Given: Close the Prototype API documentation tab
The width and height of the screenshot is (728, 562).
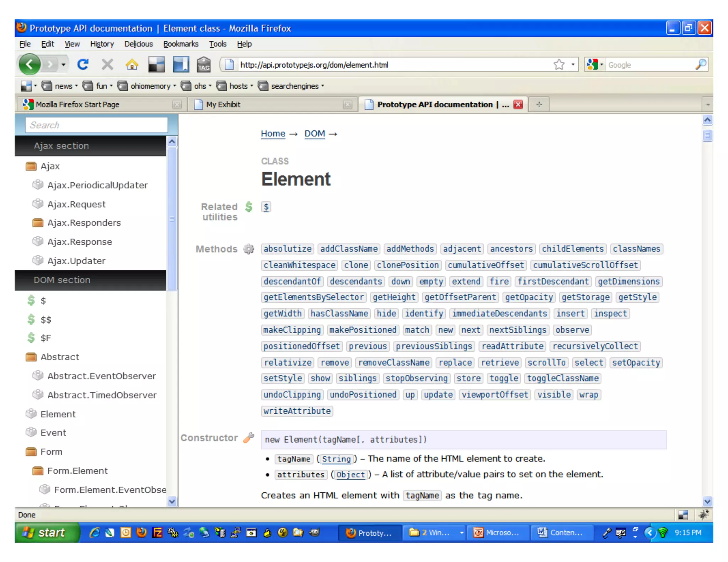Looking at the screenshot, I should [x=518, y=104].
